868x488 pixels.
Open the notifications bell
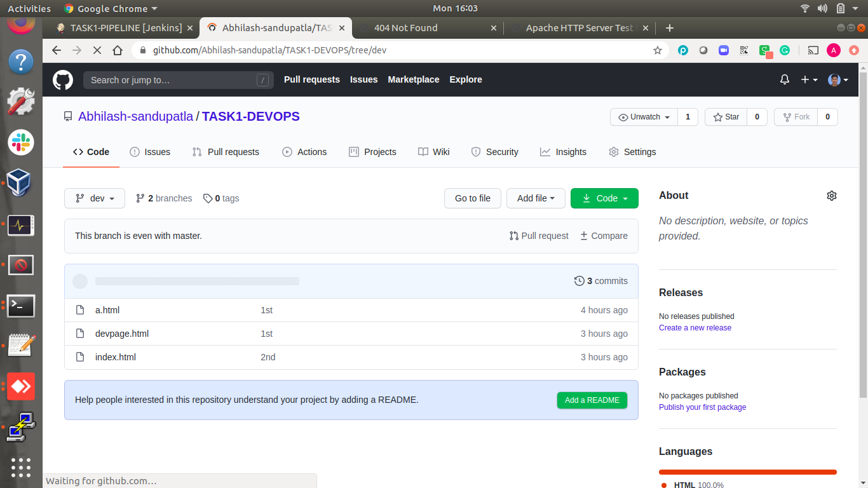pyautogui.click(x=784, y=79)
